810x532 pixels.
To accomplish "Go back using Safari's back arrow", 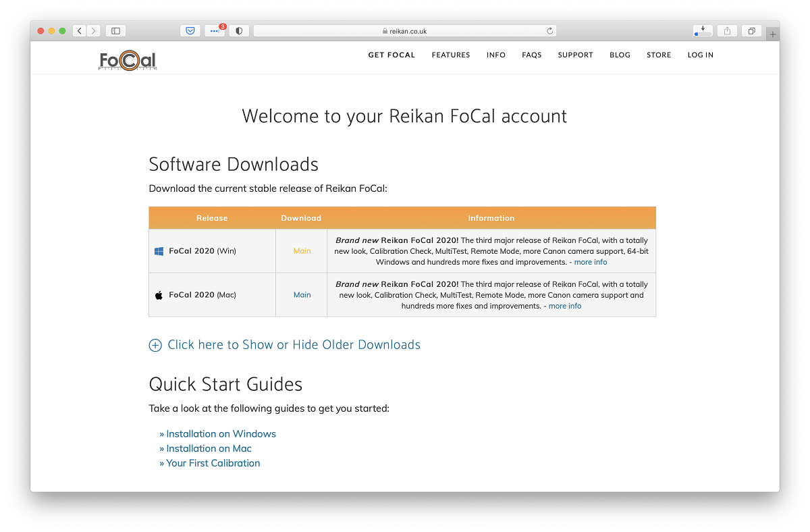I will 80,31.
